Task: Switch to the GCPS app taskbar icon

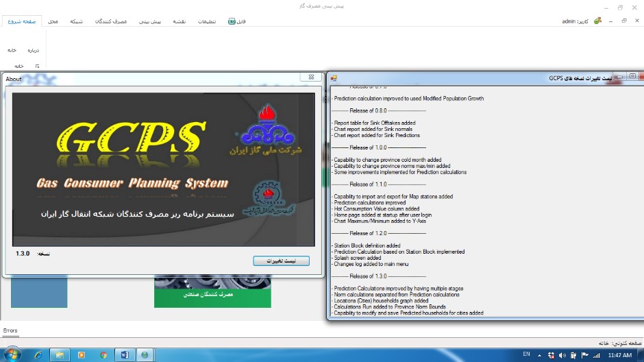Action: coord(145,355)
